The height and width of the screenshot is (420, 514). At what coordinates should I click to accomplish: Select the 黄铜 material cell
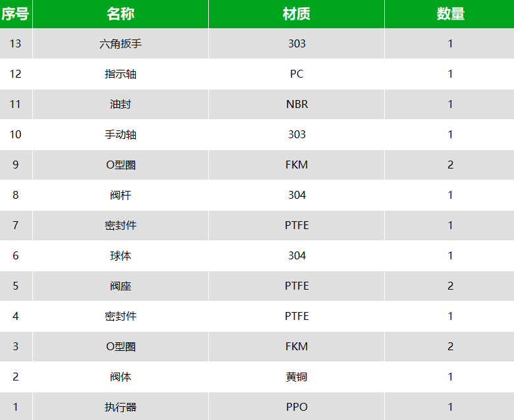[297, 377]
